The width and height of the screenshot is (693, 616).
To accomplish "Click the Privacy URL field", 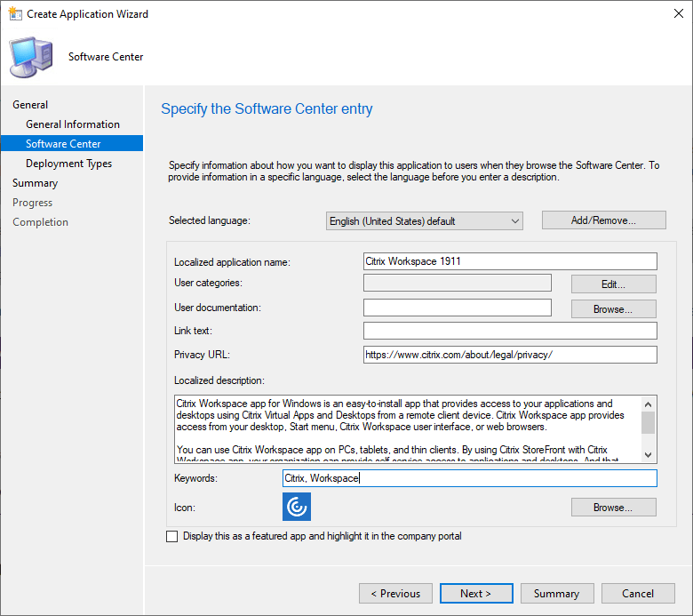I will pyautogui.click(x=510, y=355).
